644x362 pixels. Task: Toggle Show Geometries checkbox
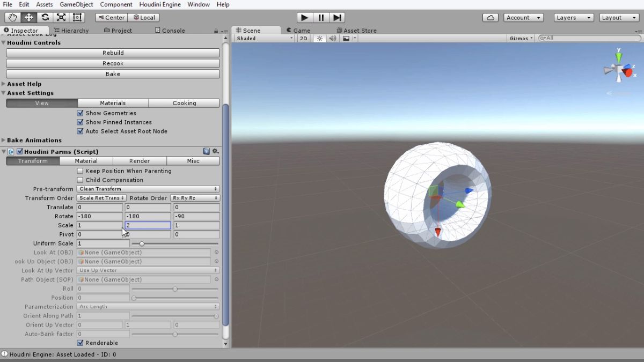pyautogui.click(x=80, y=113)
